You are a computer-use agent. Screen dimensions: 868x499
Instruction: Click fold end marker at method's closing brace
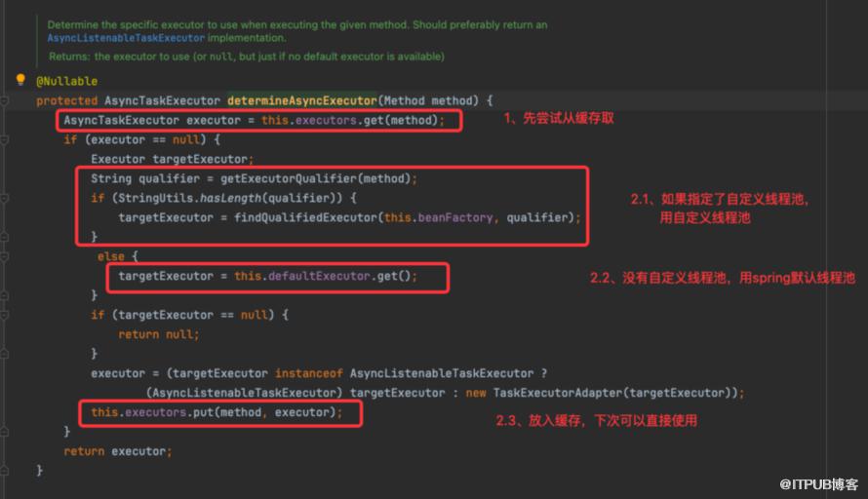[5, 471]
